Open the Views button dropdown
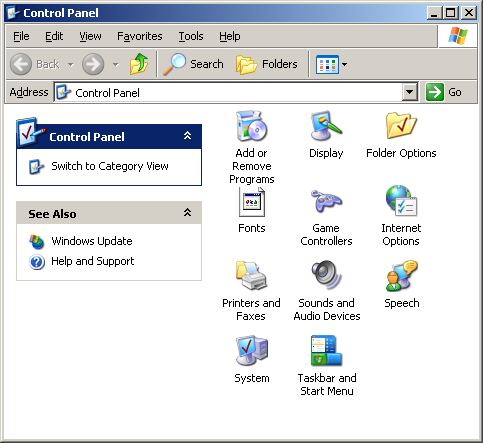 345,64
